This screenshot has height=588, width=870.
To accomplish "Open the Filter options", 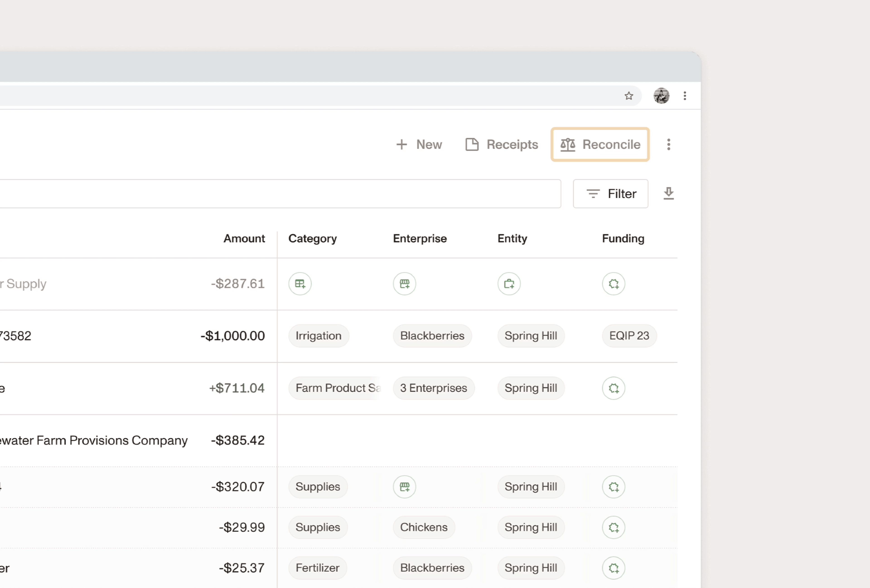I will [x=610, y=194].
